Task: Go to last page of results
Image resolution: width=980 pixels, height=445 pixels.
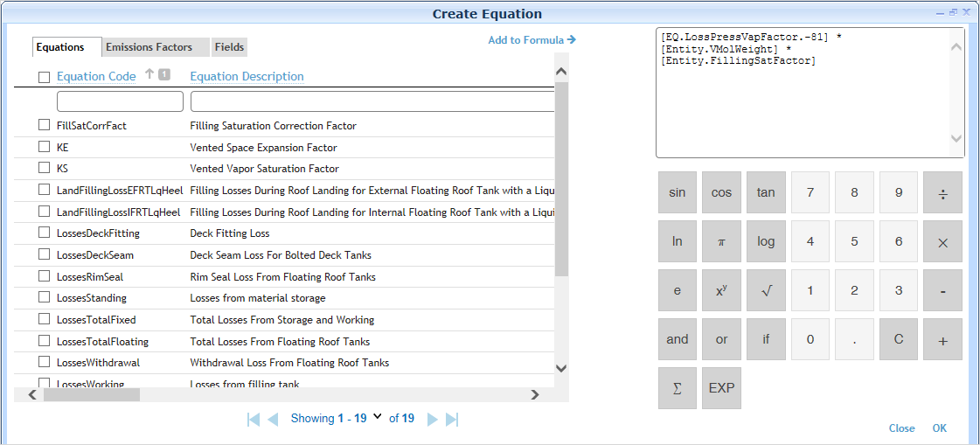Action: pos(453,420)
